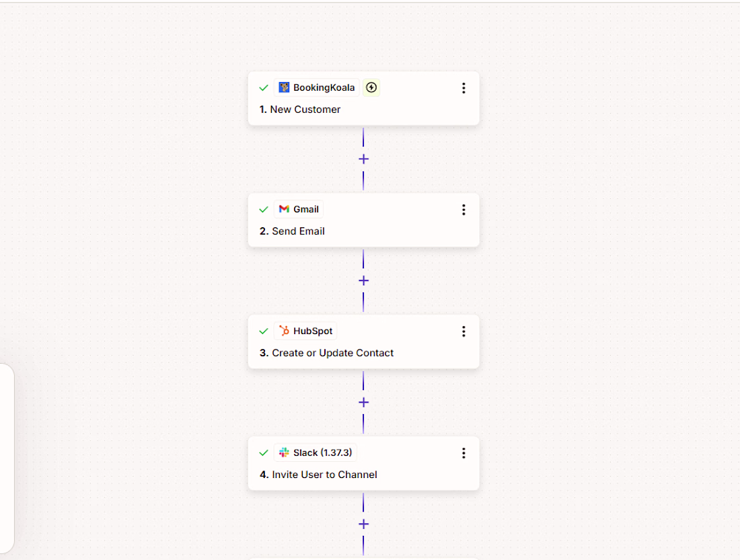Add step below Slack Invite User step

(x=363, y=524)
